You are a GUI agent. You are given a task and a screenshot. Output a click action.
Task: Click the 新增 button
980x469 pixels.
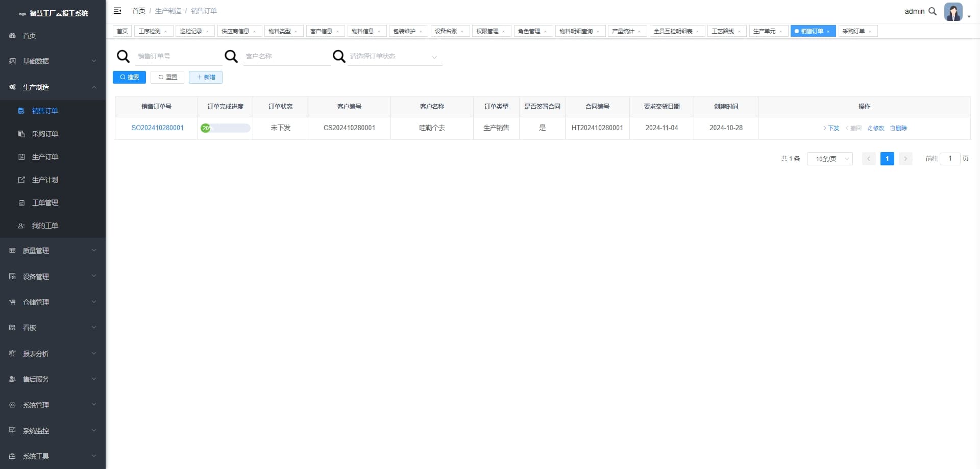point(206,77)
